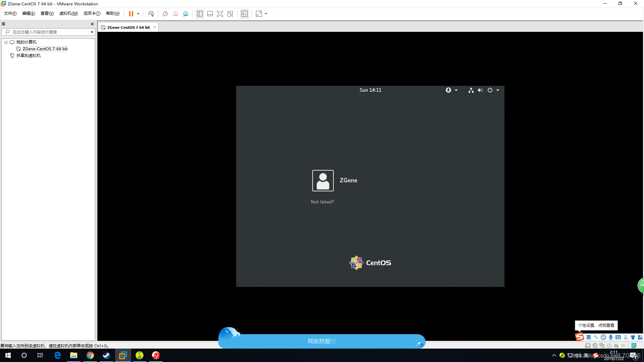Click the CentOS volume speaker icon
Image resolution: width=644 pixels, height=362 pixels.
(x=480, y=90)
